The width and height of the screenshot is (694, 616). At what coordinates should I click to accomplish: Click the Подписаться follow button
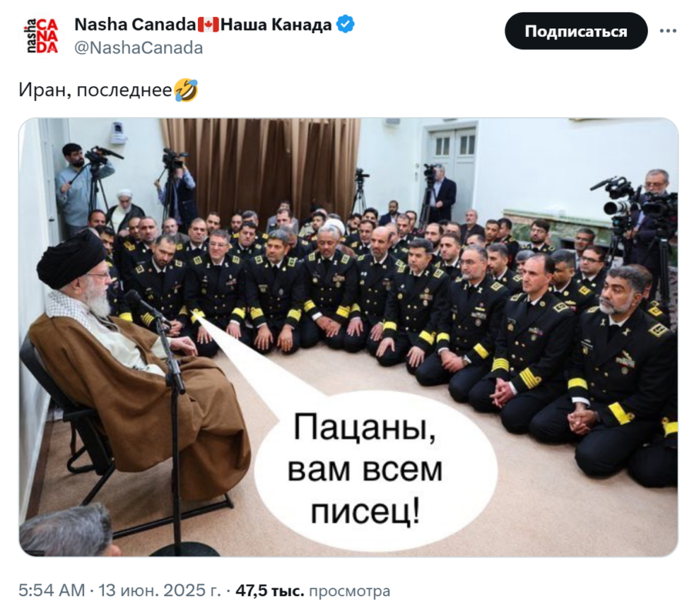pyautogui.click(x=576, y=31)
